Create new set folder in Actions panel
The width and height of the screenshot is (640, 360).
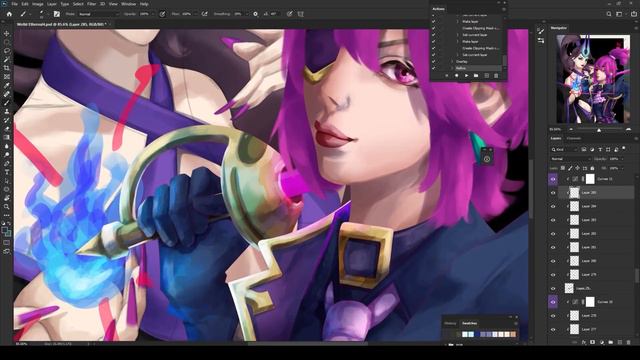click(x=476, y=76)
